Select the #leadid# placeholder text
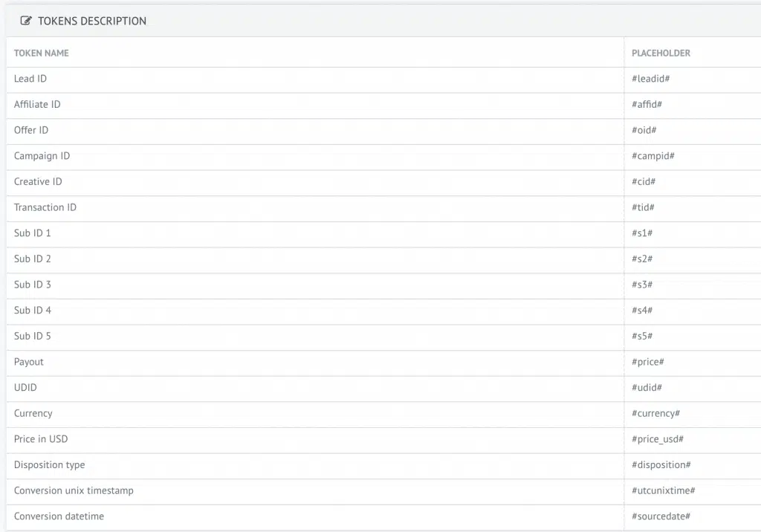This screenshot has width=761, height=532. [x=651, y=79]
